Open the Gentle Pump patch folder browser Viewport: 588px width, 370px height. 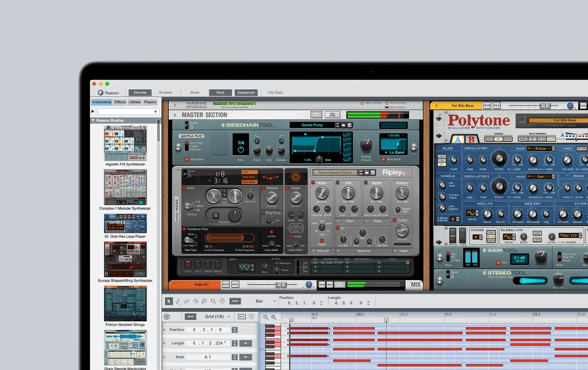[343, 125]
